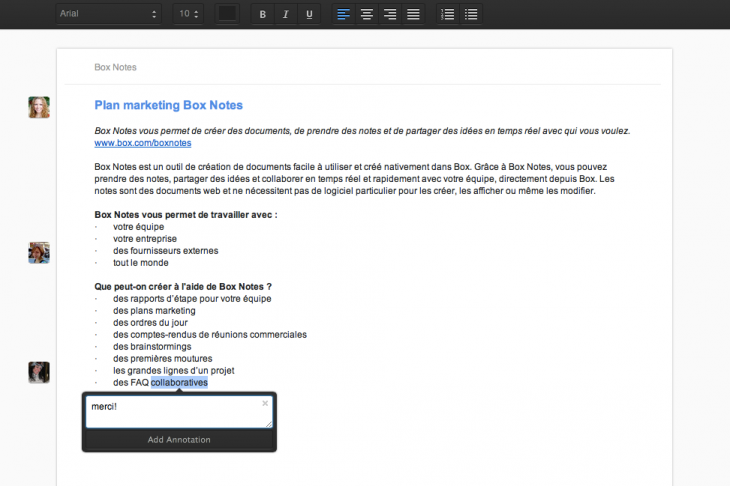Image resolution: width=730 pixels, height=486 pixels.
Task: Toggle bold formatting
Action: click(263, 14)
